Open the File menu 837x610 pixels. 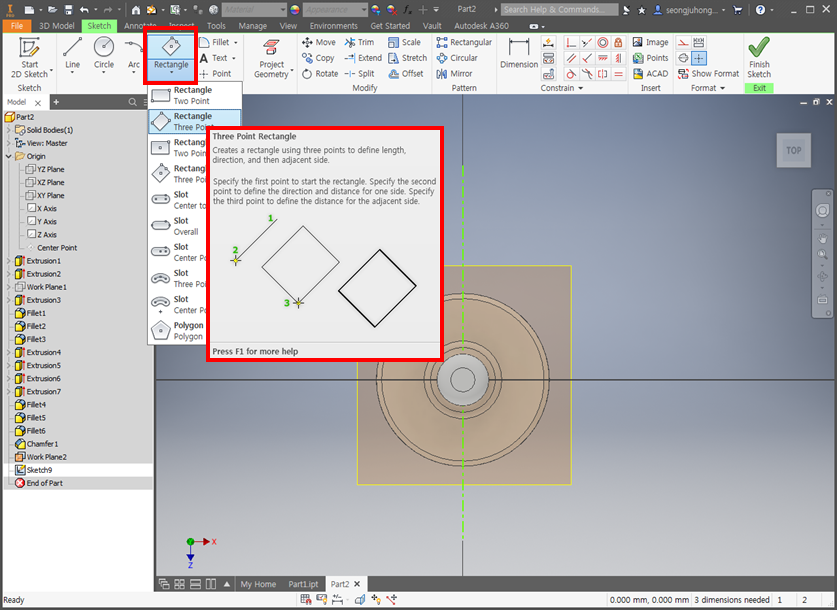pyautogui.click(x=17, y=26)
